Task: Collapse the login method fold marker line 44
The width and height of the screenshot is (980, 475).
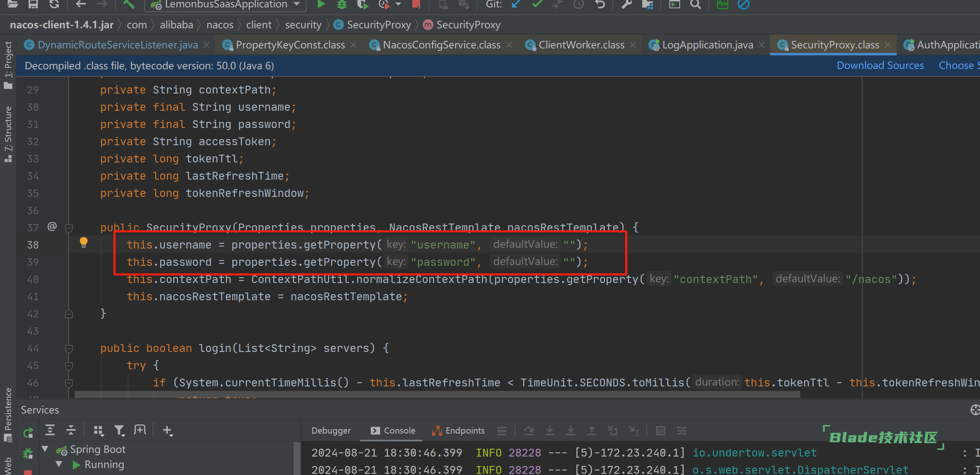Action: click(69, 349)
